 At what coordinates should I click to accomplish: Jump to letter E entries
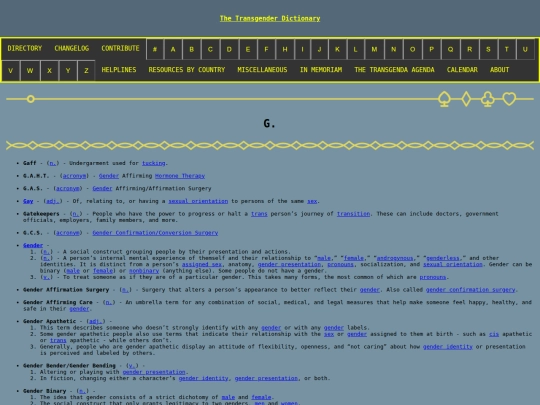(x=248, y=49)
